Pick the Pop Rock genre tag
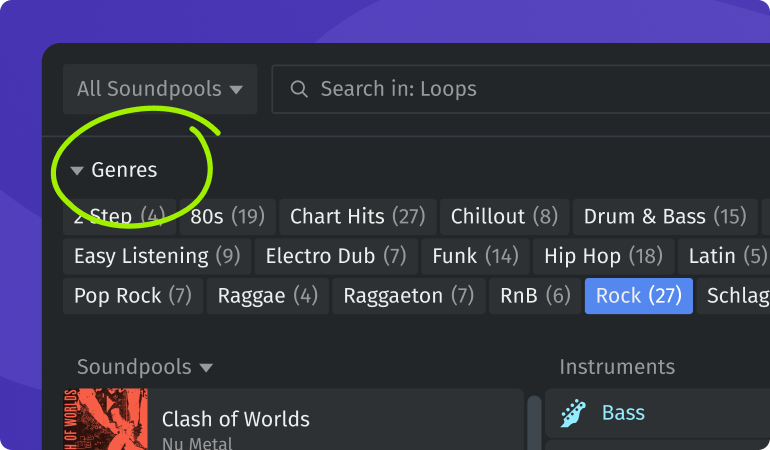The width and height of the screenshot is (770, 450). [132, 296]
